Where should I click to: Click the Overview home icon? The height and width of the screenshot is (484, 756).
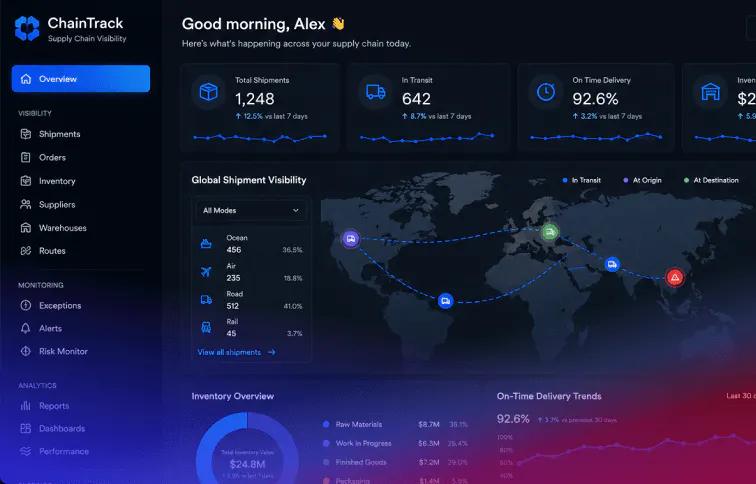pos(26,79)
